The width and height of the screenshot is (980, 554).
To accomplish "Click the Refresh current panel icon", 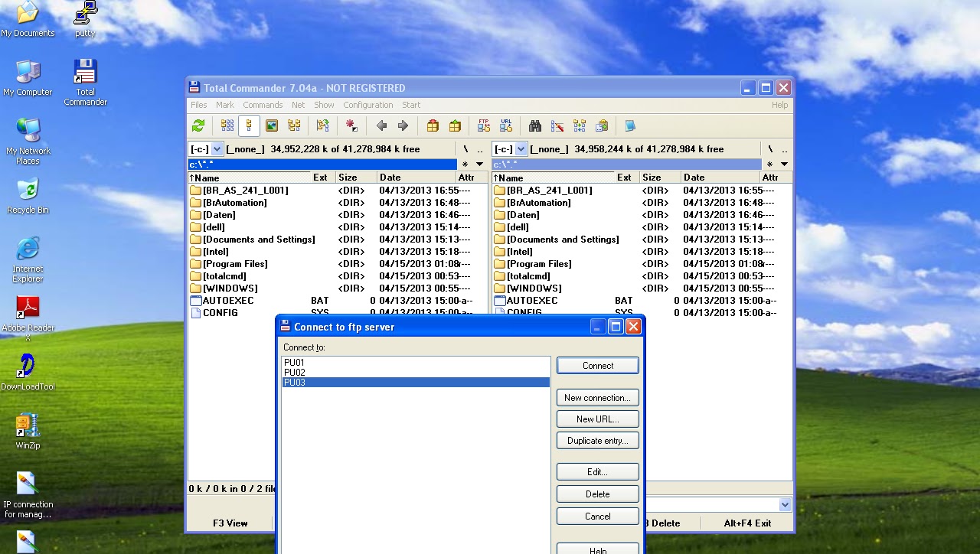I will [198, 125].
